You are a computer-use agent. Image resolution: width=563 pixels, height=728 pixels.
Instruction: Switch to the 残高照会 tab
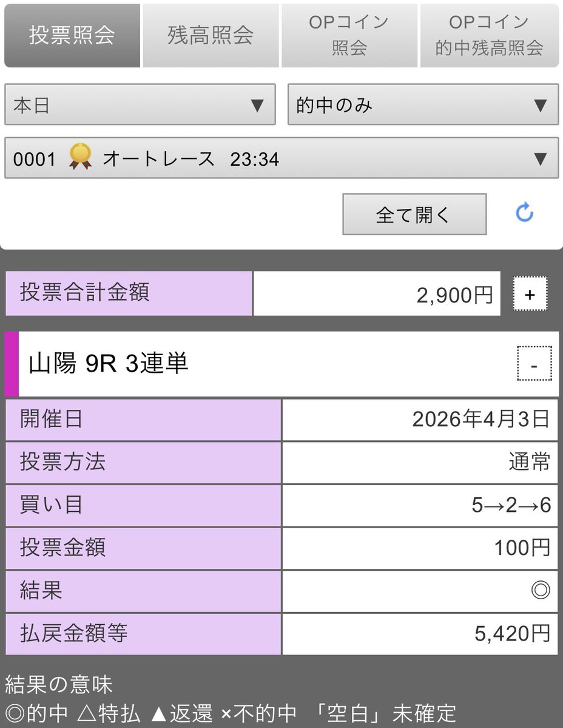click(x=210, y=33)
